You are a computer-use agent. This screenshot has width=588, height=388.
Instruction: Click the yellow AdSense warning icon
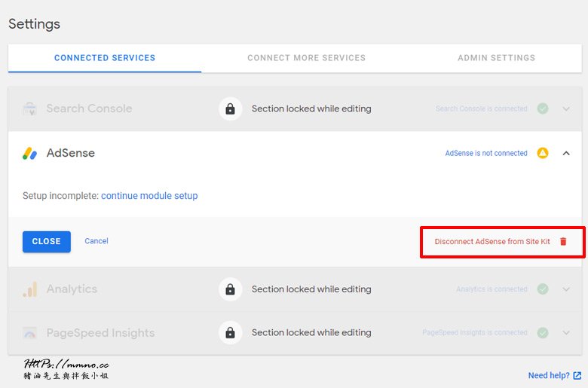(x=543, y=153)
